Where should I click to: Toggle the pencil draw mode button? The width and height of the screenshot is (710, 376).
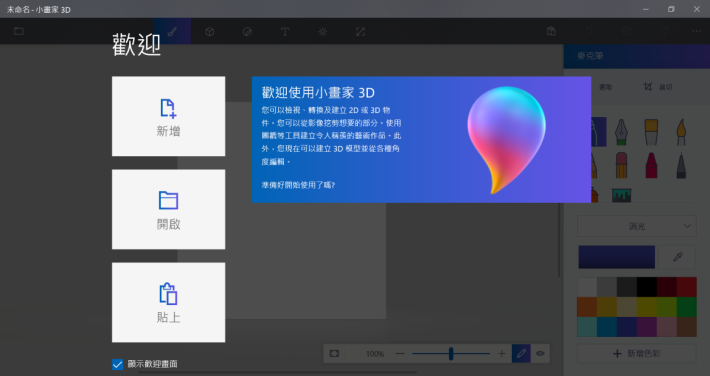pos(521,353)
